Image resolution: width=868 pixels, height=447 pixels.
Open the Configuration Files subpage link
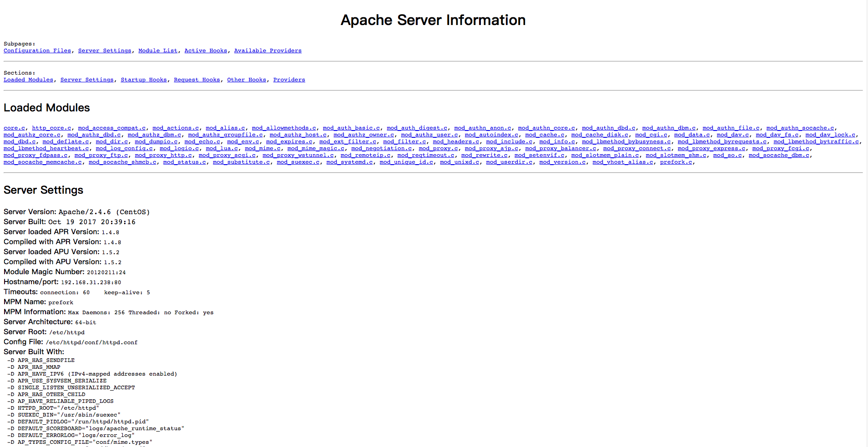point(37,50)
